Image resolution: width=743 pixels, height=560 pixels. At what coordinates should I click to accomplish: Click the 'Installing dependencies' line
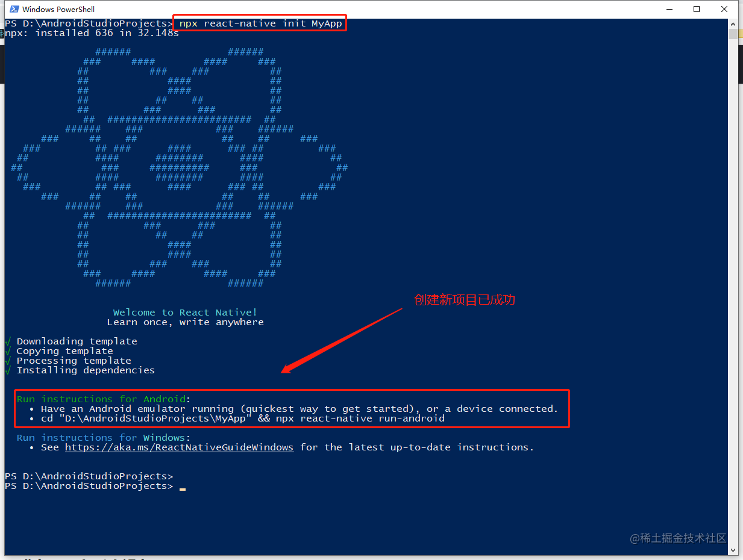click(x=80, y=370)
